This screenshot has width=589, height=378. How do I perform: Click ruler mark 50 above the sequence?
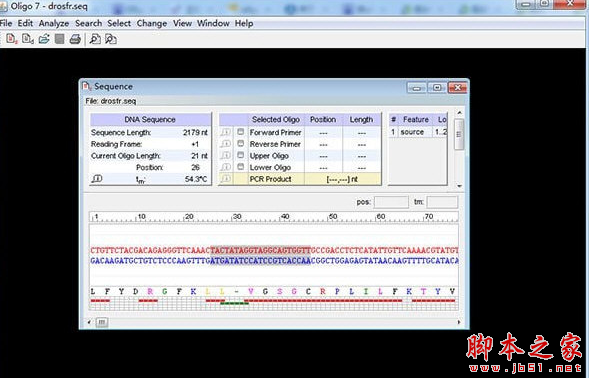click(333, 216)
